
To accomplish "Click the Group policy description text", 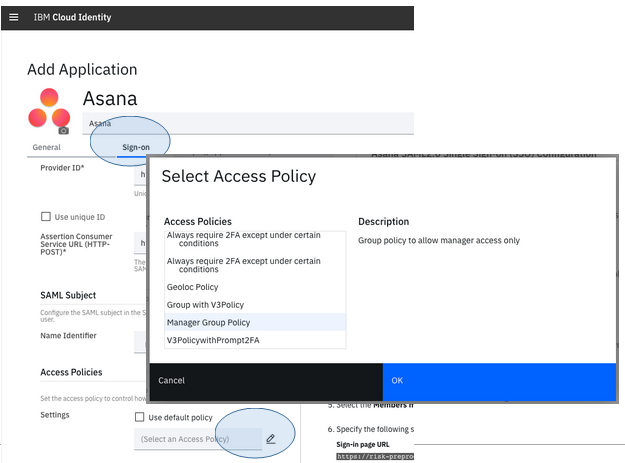I will (439, 240).
